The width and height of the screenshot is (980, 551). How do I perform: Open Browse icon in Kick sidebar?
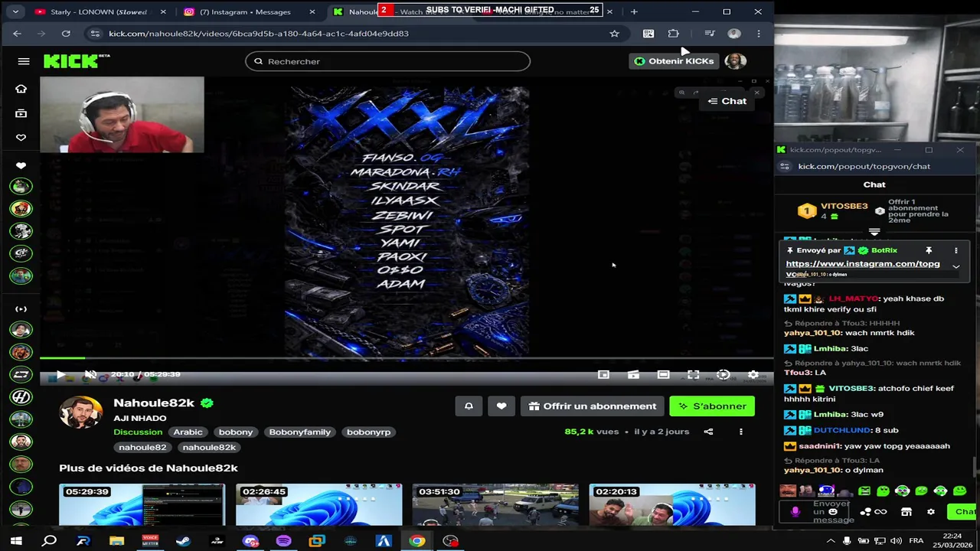(21, 113)
